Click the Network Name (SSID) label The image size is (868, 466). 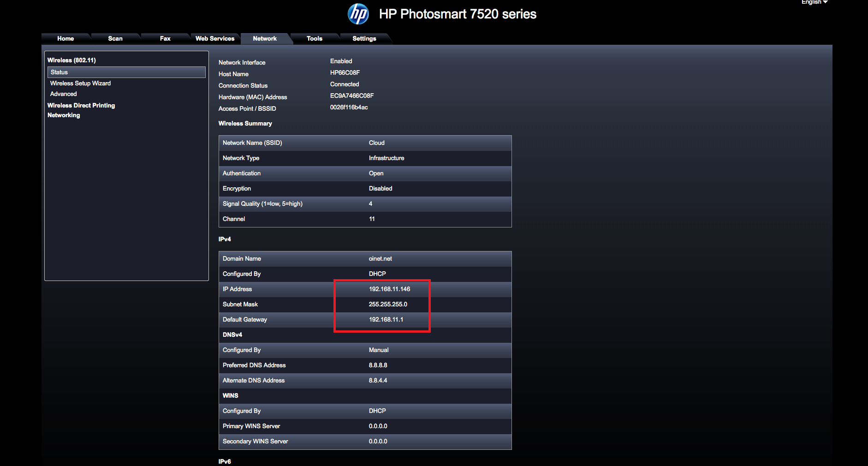point(252,143)
